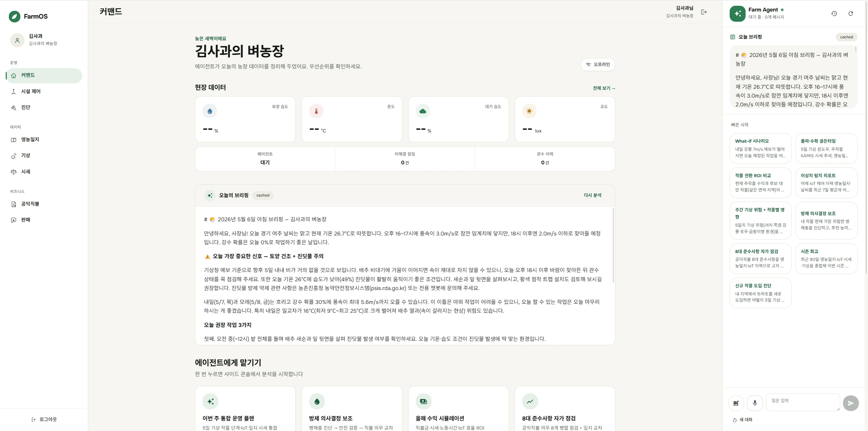Click the 오늘 브리핑 document icon in the agent panel
Viewport: 868px width, 431px height.
(x=733, y=37)
